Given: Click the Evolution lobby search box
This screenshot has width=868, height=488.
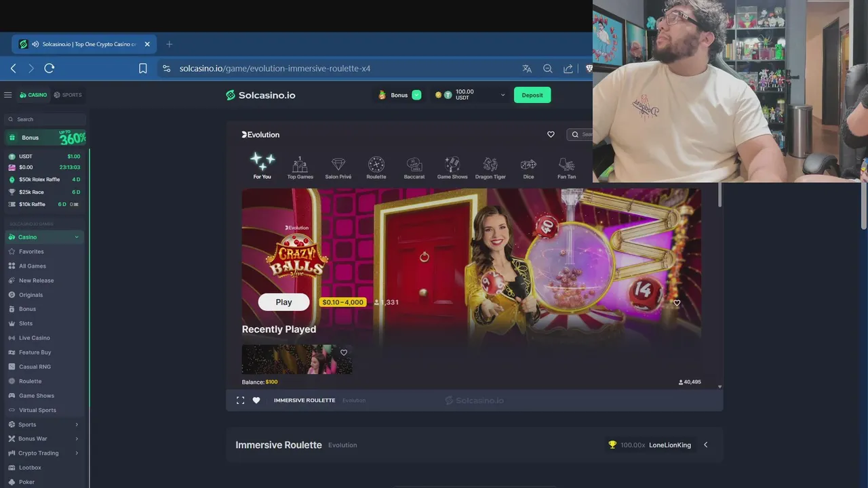Looking at the screenshot, I should [580, 135].
